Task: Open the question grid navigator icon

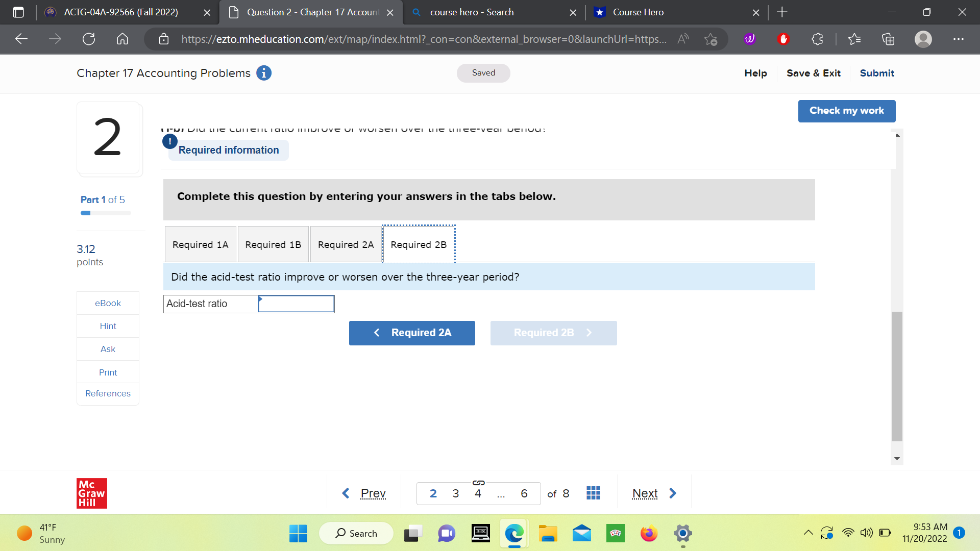Action: 593,493
